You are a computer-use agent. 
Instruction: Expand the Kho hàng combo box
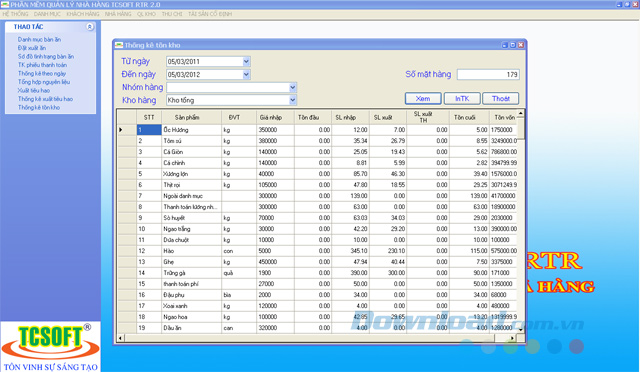point(292,100)
